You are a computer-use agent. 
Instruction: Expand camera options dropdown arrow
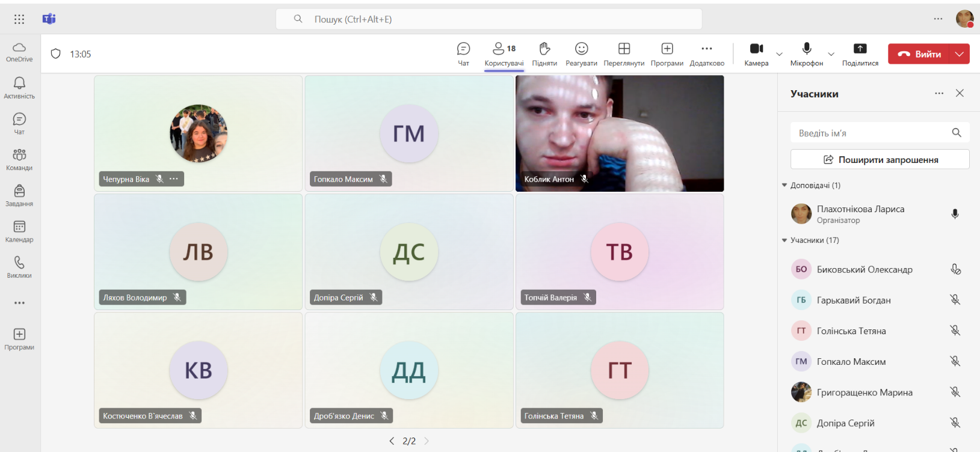779,54
